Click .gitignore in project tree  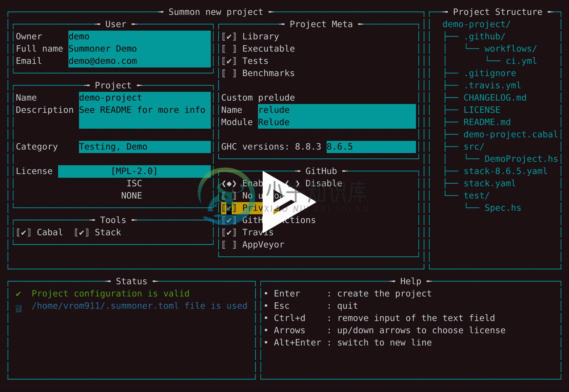click(490, 73)
